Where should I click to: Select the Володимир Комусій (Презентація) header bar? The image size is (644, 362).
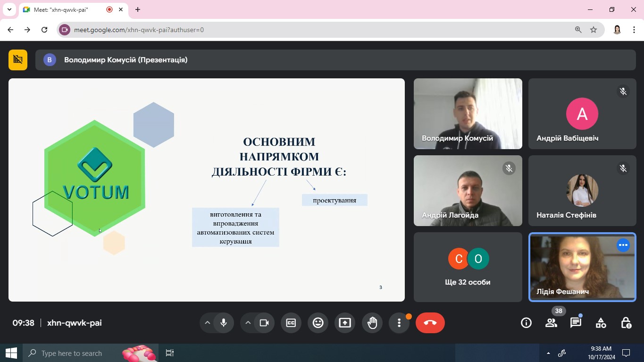tap(335, 60)
